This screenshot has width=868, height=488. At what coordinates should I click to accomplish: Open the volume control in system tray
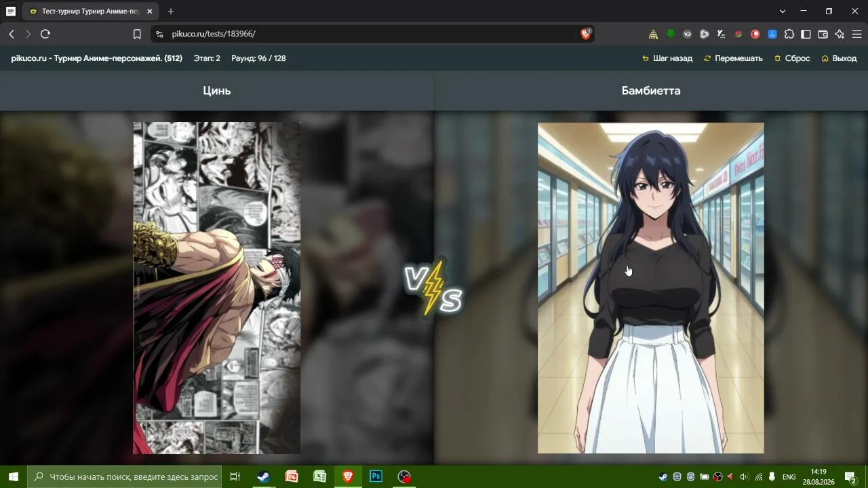point(744,476)
